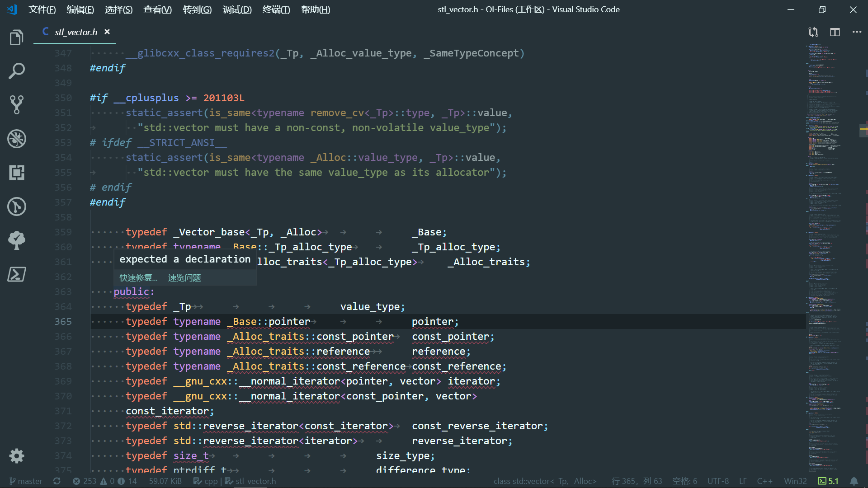Open the 查看(V) menu
The width and height of the screenshot is (868, 488).
pyautogui.click(x=157, y=9)
